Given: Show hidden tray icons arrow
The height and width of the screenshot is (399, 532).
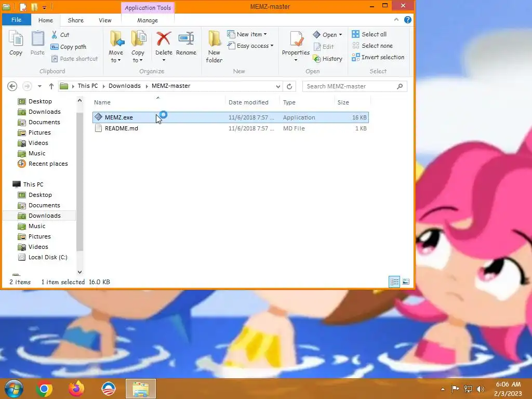Looking at the screenshot, I should pyautogui.click(x=443, y=389).
